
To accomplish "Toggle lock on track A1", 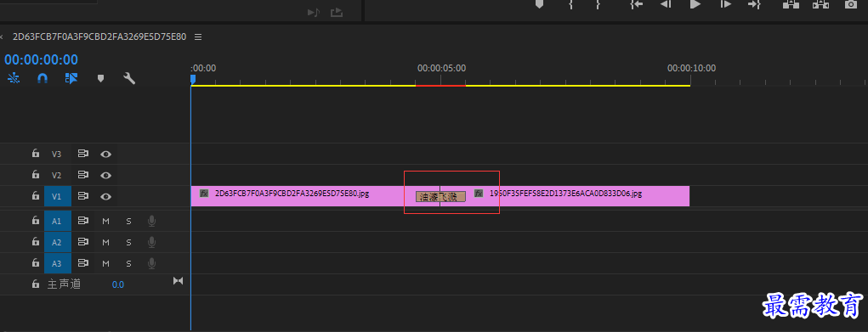I will click(x=36, y=221).
